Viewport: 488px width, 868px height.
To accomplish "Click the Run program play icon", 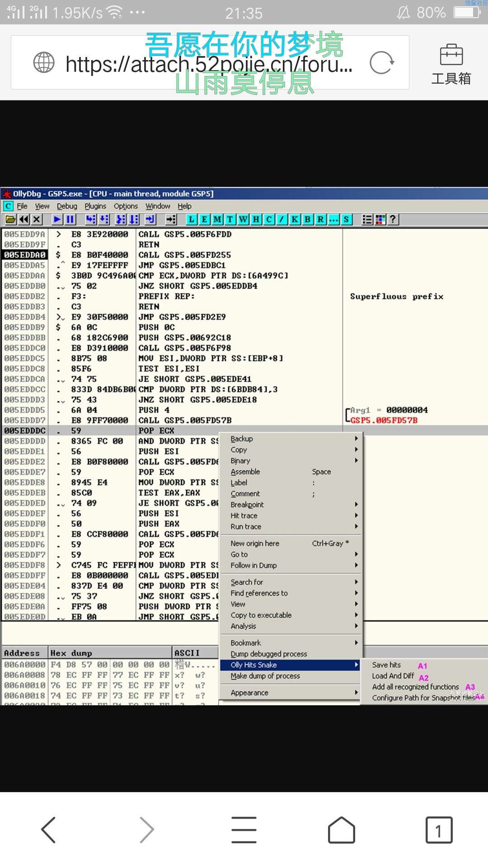I will pos(57,220).
